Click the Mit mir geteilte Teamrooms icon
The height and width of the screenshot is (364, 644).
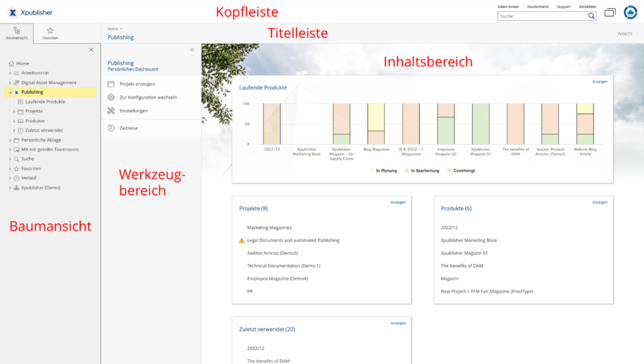(x=17, y=149)
